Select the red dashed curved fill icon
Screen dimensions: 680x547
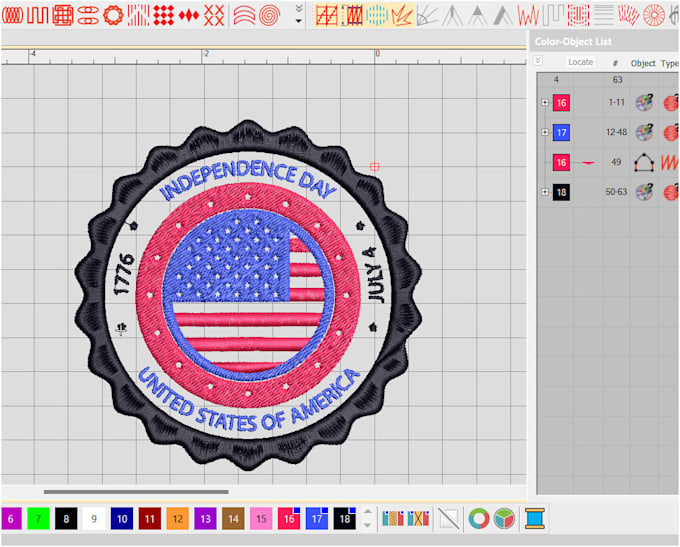tap(578, 16)
